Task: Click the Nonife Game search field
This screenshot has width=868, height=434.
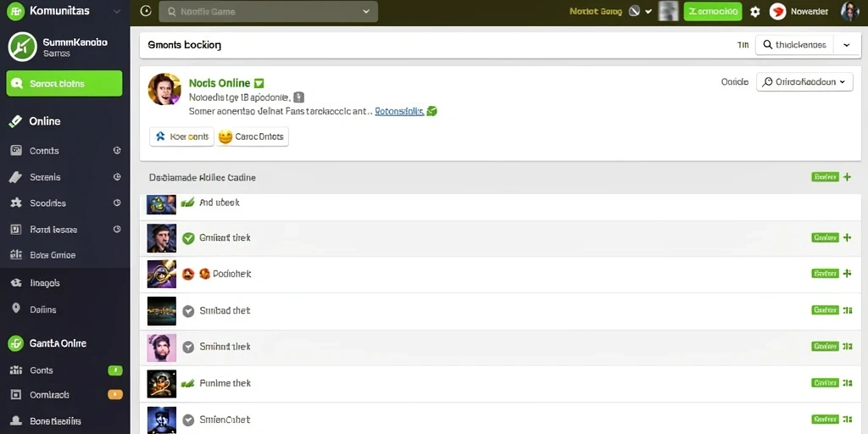Action: (268, 12)
